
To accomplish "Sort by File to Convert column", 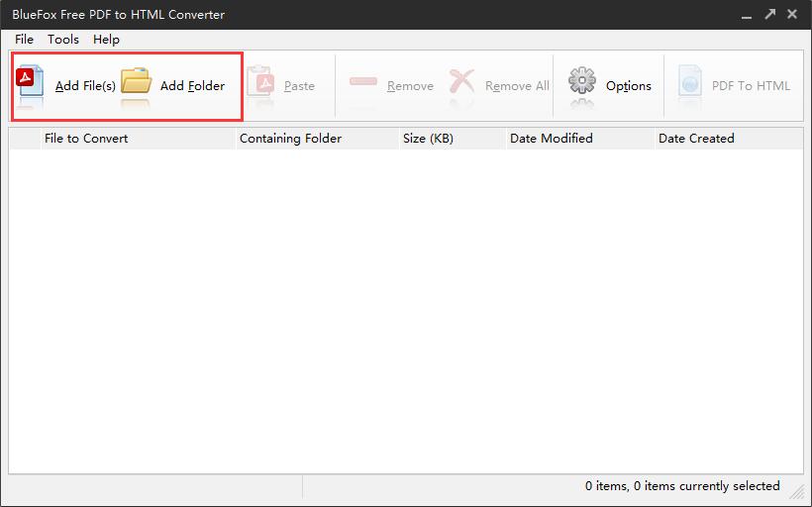I will click(x=138, y=139).
